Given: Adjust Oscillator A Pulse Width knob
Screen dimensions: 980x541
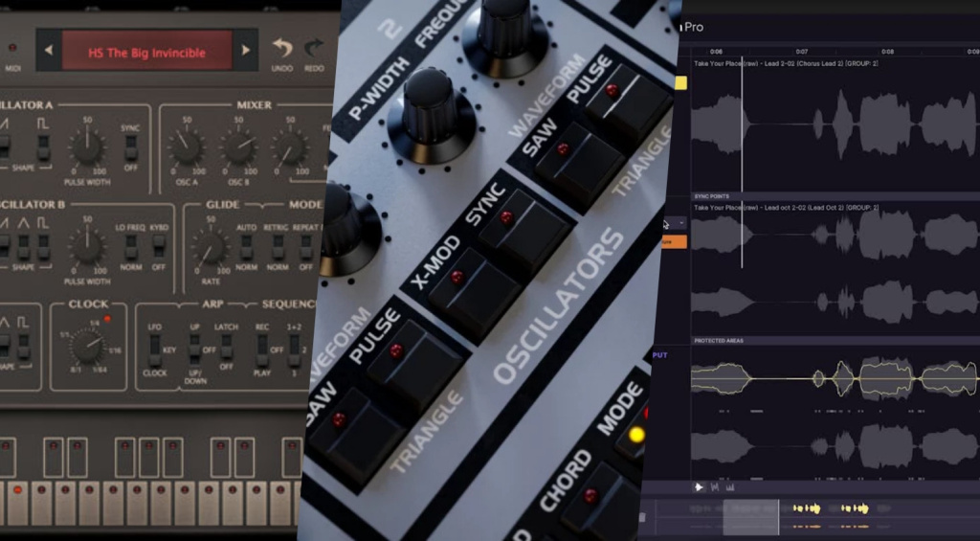Looking at the screenshot, I should point(87,147).
